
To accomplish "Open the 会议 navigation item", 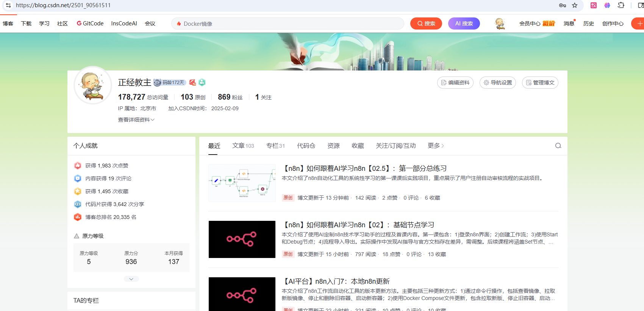I will (x=150, y=23).
